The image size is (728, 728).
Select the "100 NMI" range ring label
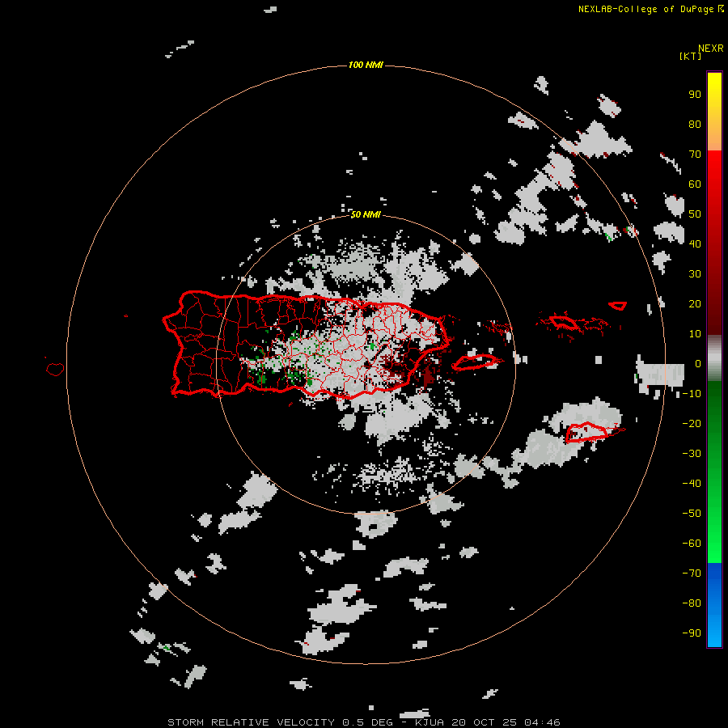click(366, 65)
